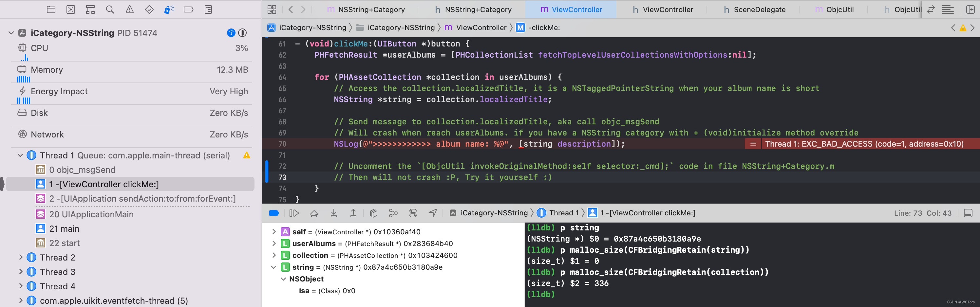Click the warning icon in jump bar
Viewport: 980px width, 307px height.
[963, 28]
